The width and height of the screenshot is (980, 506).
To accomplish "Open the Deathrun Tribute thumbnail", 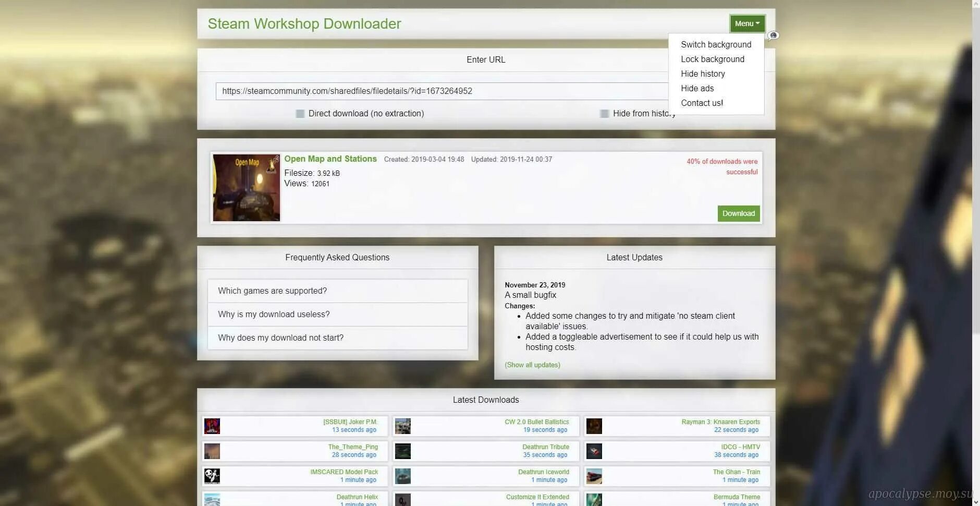I will [x=403, y=451].
